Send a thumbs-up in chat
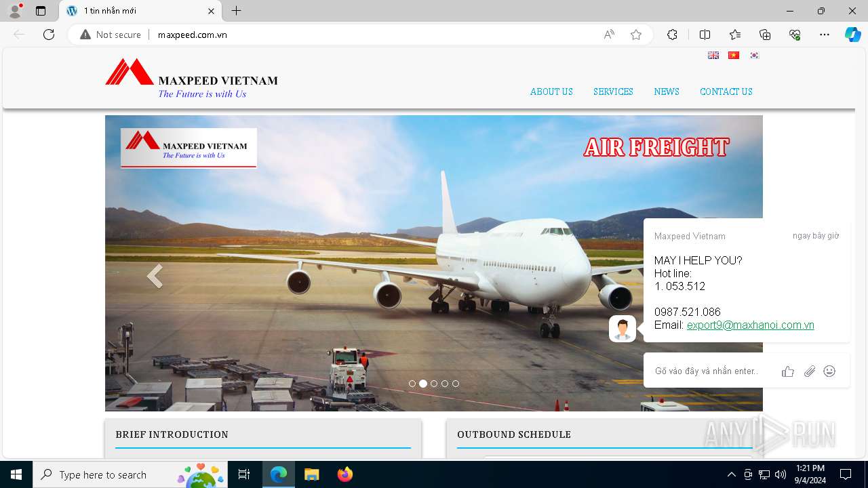Viewport: 868px width, 488px height. pyautogui.click(x=788, y=371)
